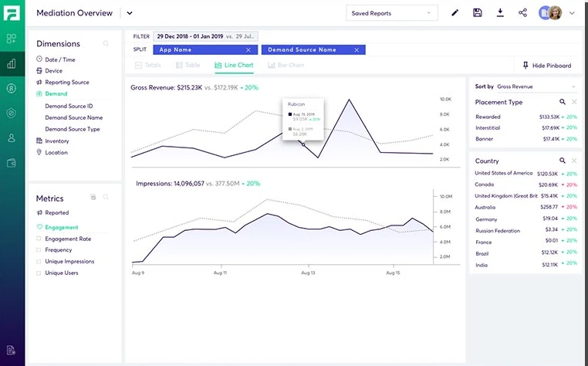The width and height of the screenshot is (588, 366).
Task: Click the app logo in sidebar
Action: coord(12,13)
